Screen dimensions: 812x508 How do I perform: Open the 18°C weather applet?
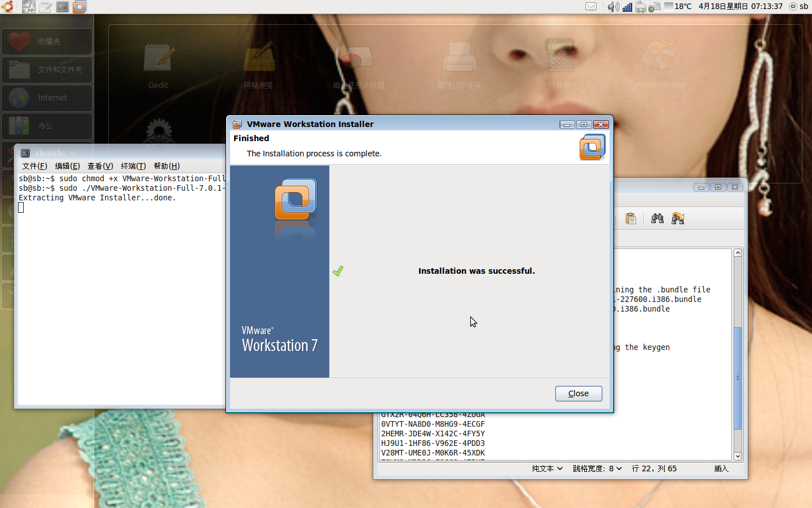click(x=678, y=6)
